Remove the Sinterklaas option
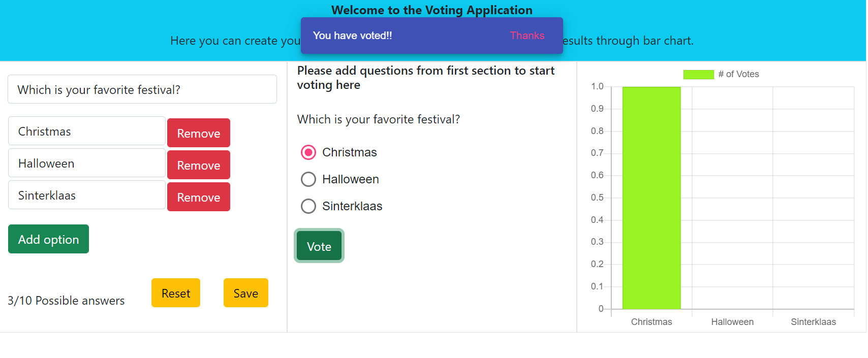Image resolution: width=868 pixels, height=358 pixels. pos(198,197)
